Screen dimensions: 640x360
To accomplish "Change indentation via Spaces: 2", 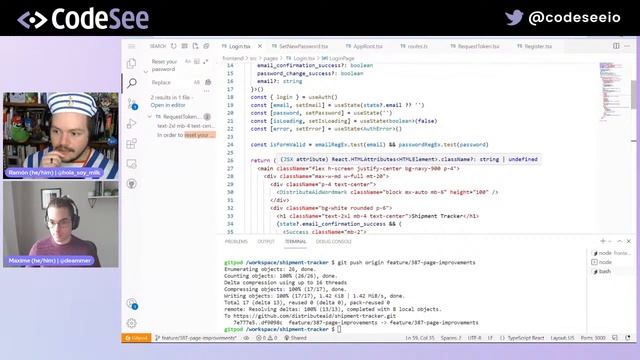I will coord(451,338).
